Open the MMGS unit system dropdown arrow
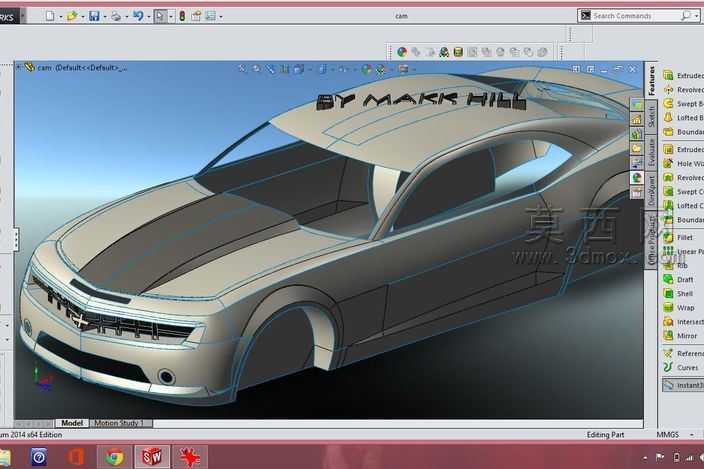 (691, 435)
